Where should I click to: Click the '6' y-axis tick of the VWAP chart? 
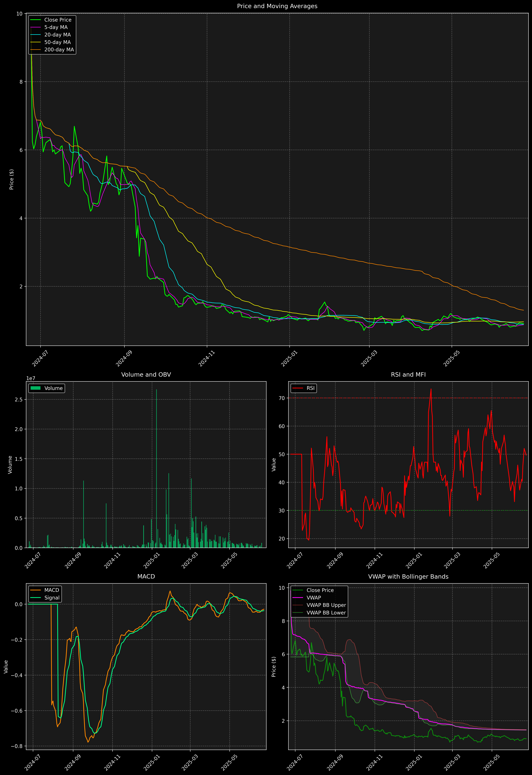[283, 654]
